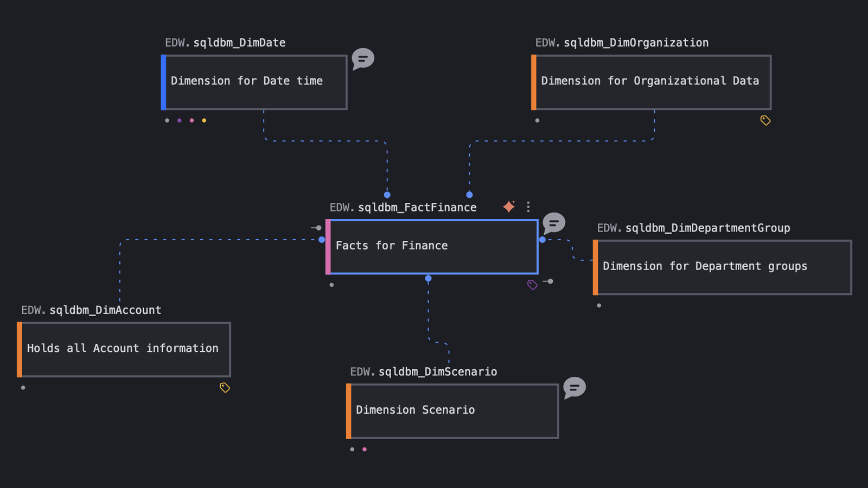Viewport: 868px width, 488px height.
Task: Open the comment bubble on sqldbm_FactFinance
Action: coord(554,223)
